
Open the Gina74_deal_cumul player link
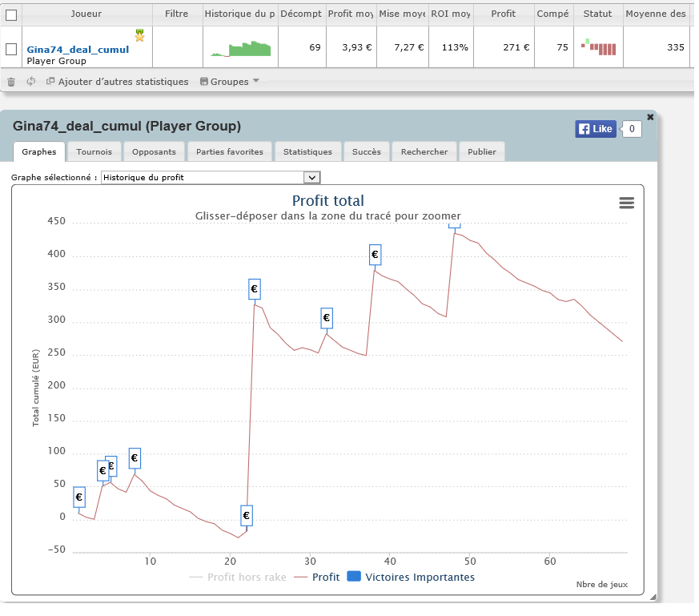[78, 50]
